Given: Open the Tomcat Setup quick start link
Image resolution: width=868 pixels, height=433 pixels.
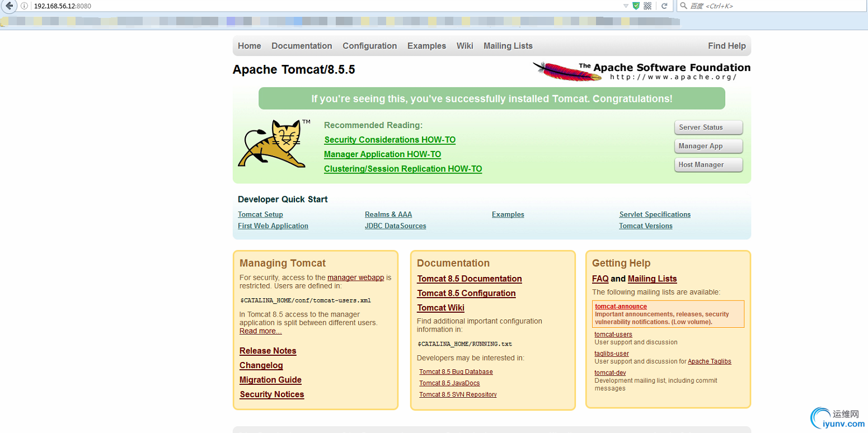Looking at the screenshot, I should coord(260,215).
